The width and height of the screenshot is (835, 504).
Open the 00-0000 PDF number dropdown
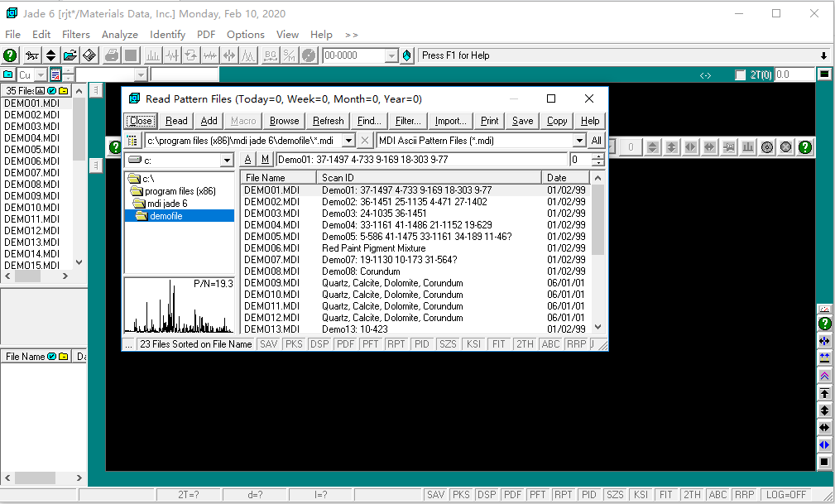(391, 55)
